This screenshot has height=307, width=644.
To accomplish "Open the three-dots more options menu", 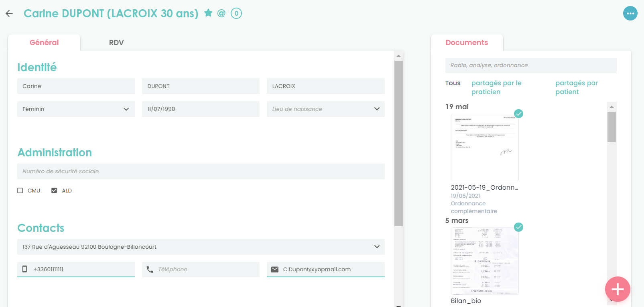I will (x=630, y=13).
